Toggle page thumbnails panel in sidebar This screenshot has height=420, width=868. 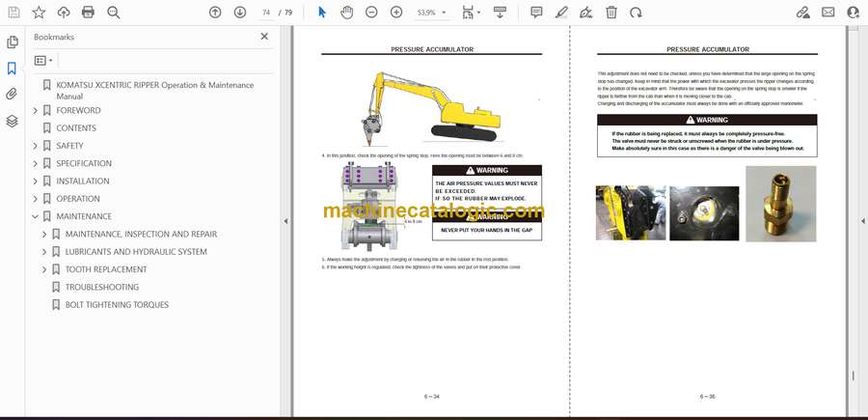tap(13, 42)
